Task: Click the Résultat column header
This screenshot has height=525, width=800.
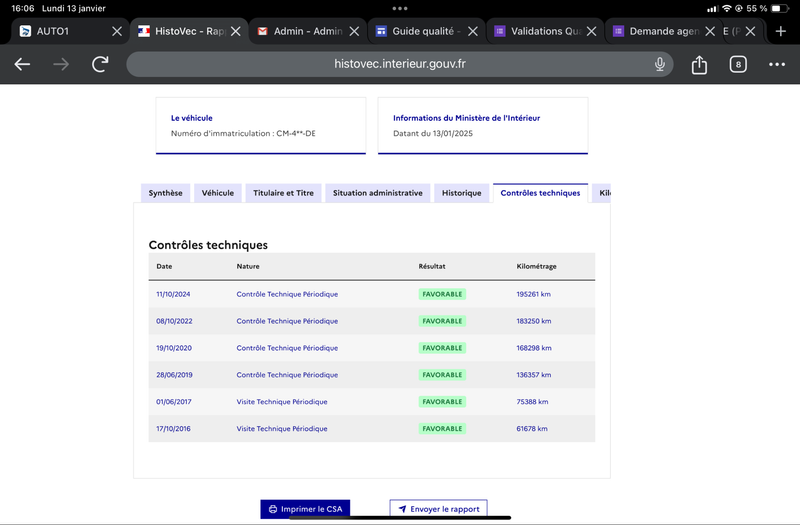Action: [x=432, y=266]
